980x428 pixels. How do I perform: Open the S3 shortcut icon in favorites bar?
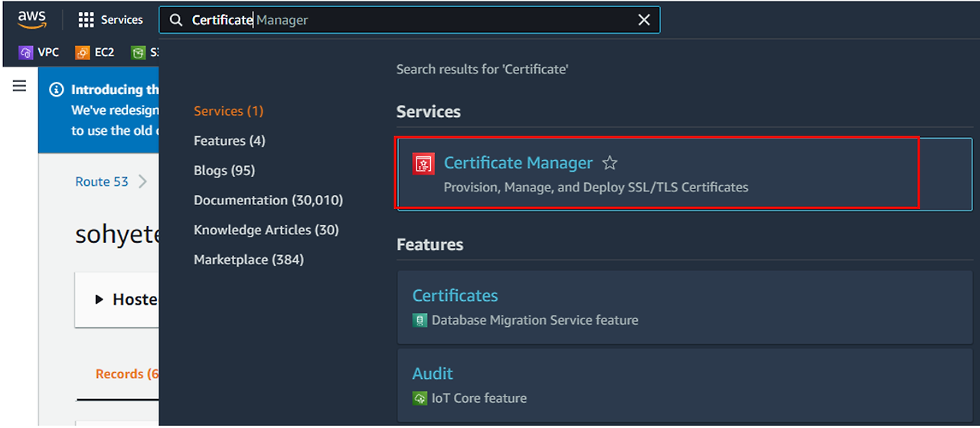click(x=138, y=53)
